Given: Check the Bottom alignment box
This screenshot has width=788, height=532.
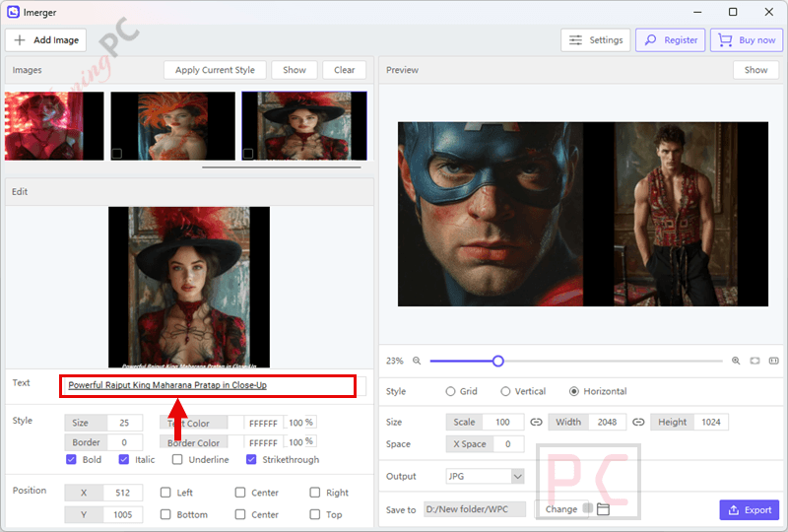Looking at the screenshot, I should (165, 514).
